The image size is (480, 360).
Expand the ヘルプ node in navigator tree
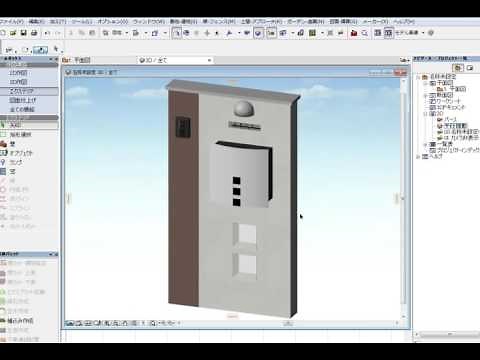pyautogui.click(x=418, y=156)
